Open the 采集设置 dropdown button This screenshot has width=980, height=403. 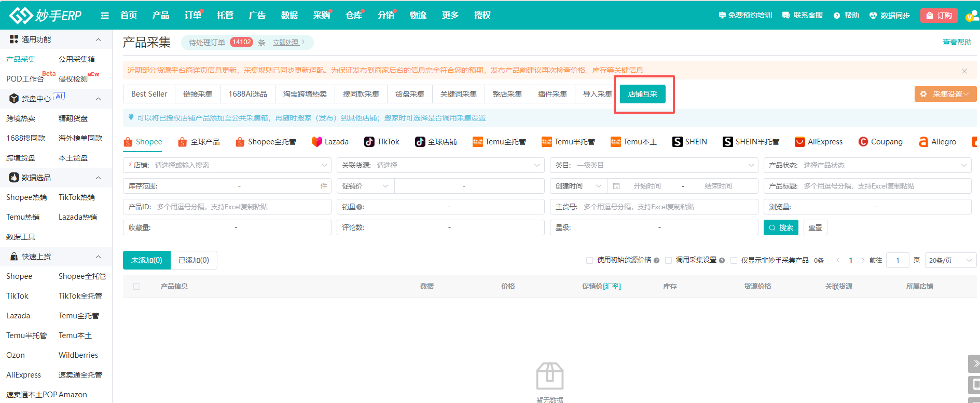[x=945, y=94]
